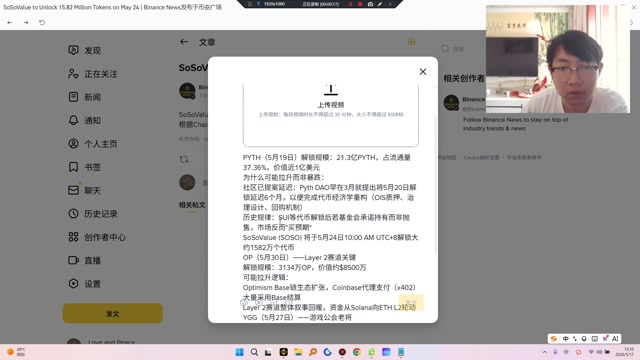
Task: Click recorder microphone icon
Action: click(x=258, y=4)
